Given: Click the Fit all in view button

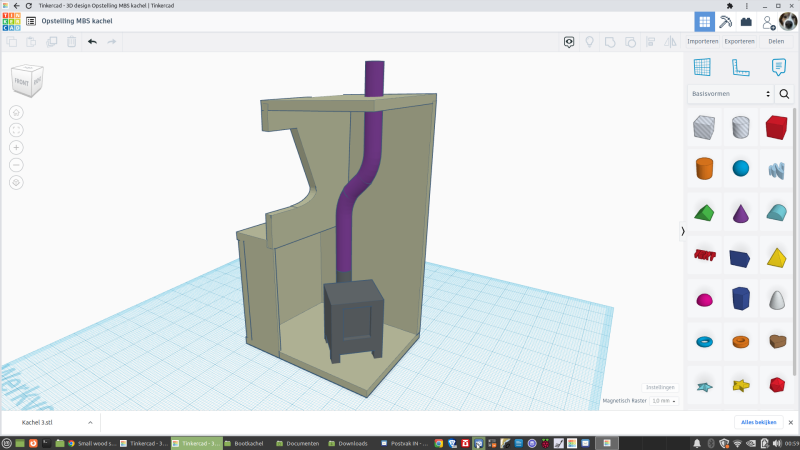Looking at the screenshot, I should 16,130.
